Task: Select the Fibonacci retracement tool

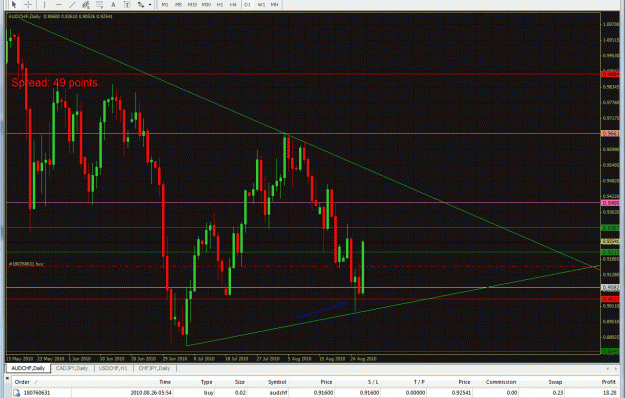Action: [99, 4]
